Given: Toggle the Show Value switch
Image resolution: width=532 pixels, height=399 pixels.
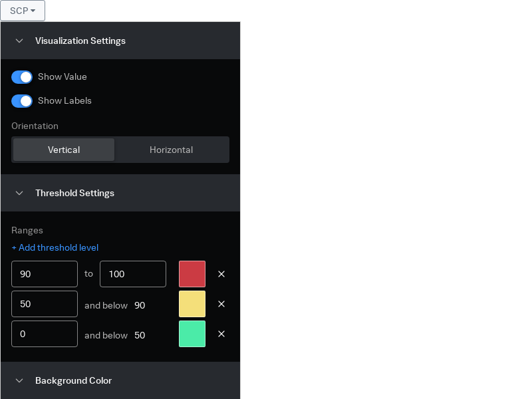Looking at the screenshot, I should (x=22, y=77).
